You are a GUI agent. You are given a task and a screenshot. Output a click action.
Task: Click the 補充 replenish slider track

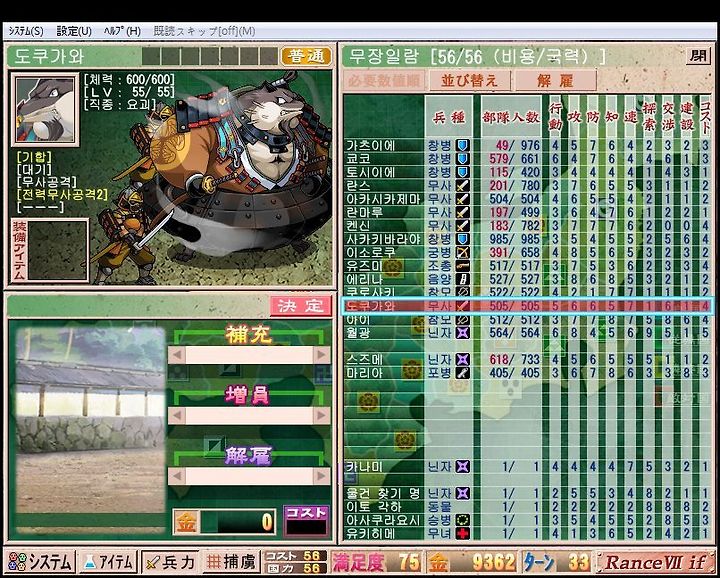pyautogui.click(x=249, y=355)
